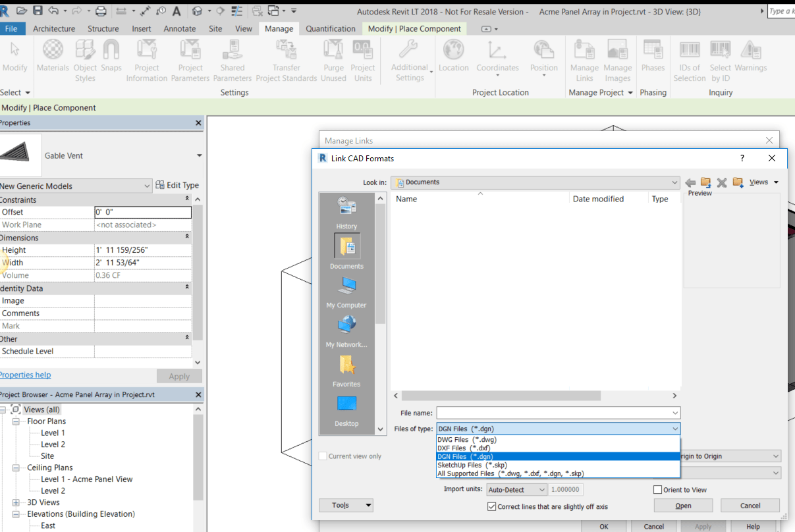Expand the 3D Views tree node
The height and width of the screenshot is (532, 795).
click(16, 502)
